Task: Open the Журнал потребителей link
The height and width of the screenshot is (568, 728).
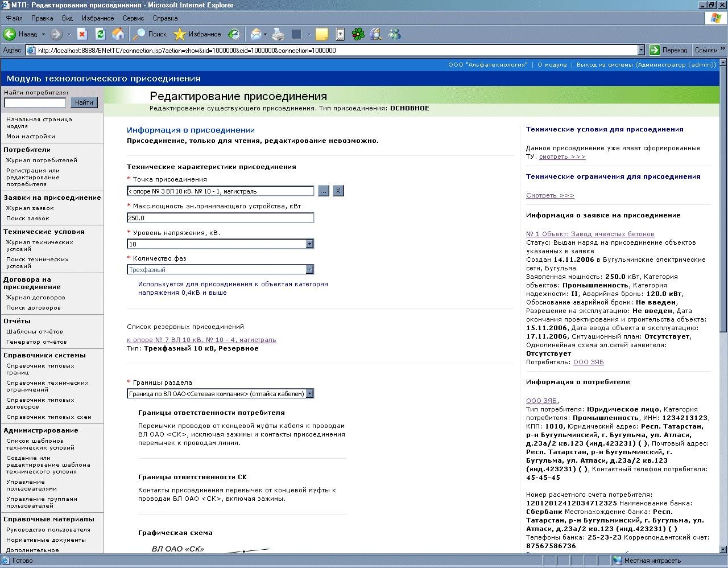Action: click(42, 160)
